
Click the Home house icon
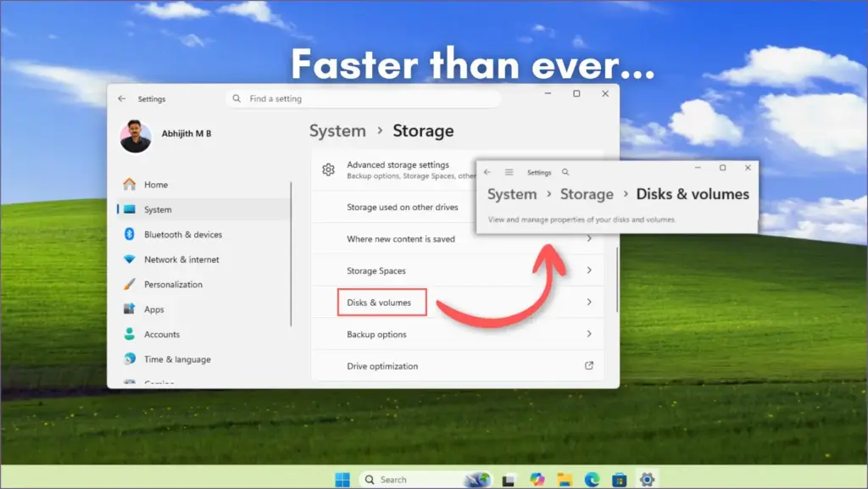tap(130, 184)
